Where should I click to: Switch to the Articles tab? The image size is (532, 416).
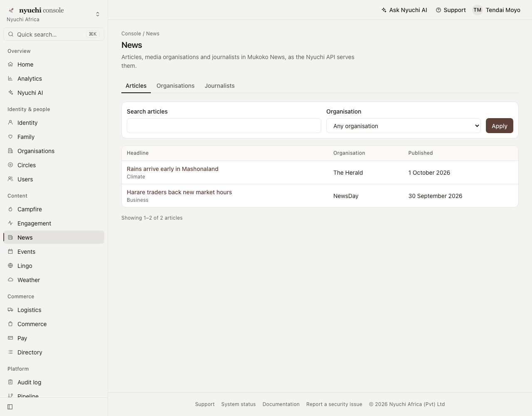click(x=136, y=86)
